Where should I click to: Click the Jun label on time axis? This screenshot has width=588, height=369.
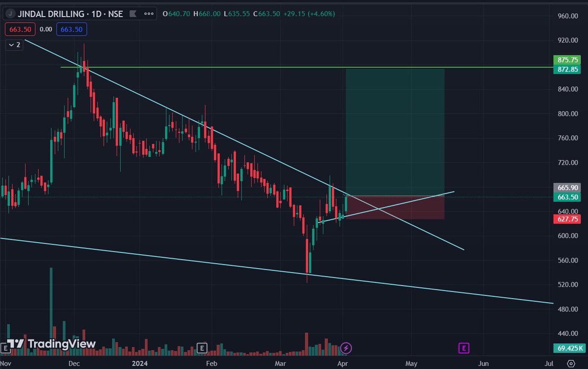[483, 364]
